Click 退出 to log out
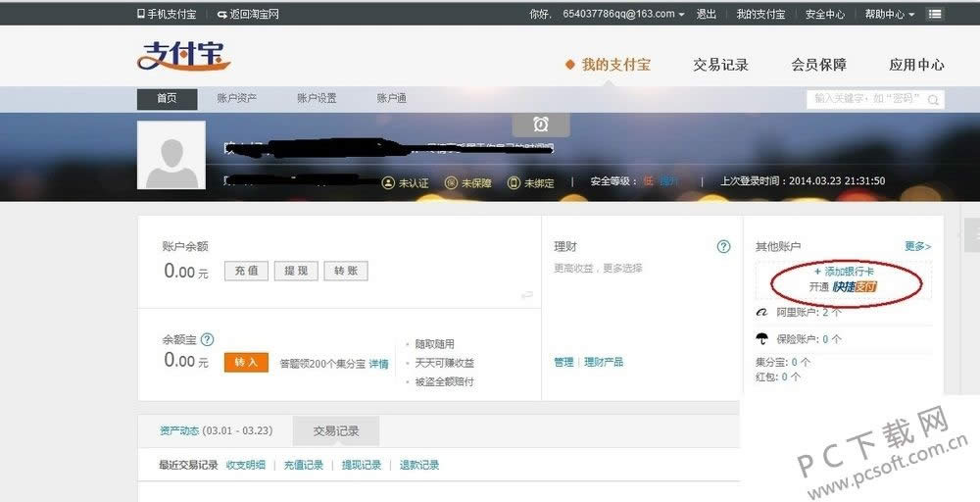Image resolution: width=980 pixels, height=502 pixels. pos(707,14)
